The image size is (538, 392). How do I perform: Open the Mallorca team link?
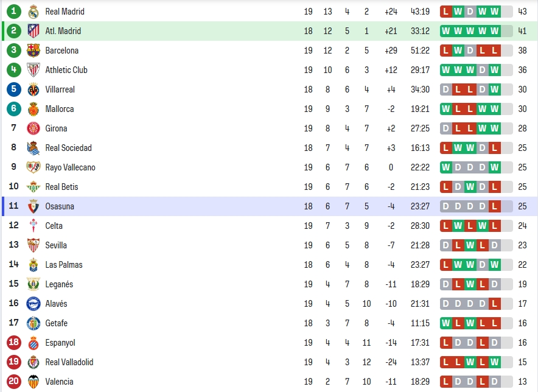point(60,109)
